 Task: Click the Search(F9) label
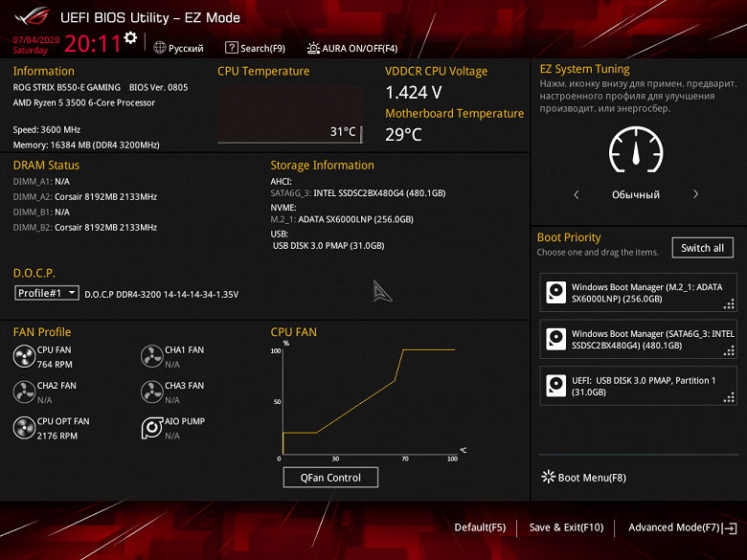click(x=262, y=48)
